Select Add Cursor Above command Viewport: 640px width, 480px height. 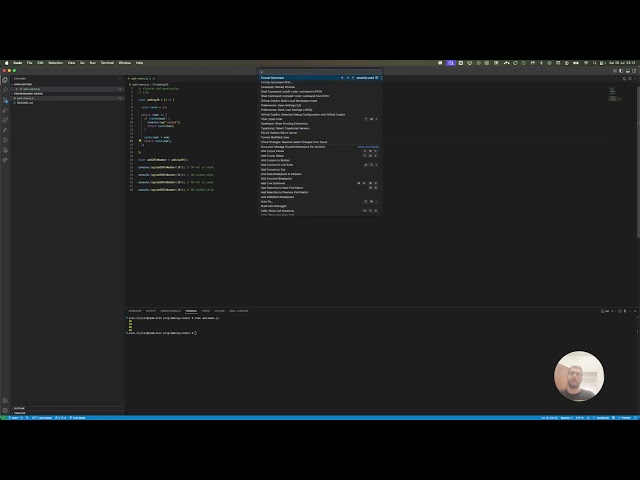click(320, 151)
